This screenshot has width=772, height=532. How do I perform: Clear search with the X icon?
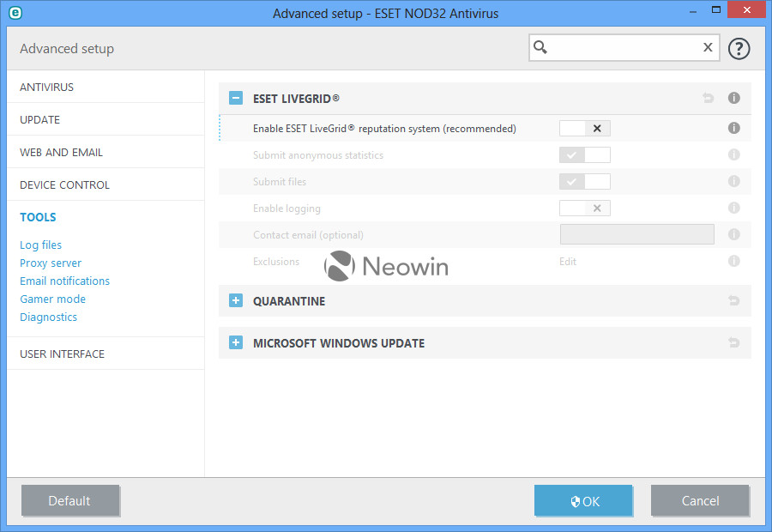708,47
